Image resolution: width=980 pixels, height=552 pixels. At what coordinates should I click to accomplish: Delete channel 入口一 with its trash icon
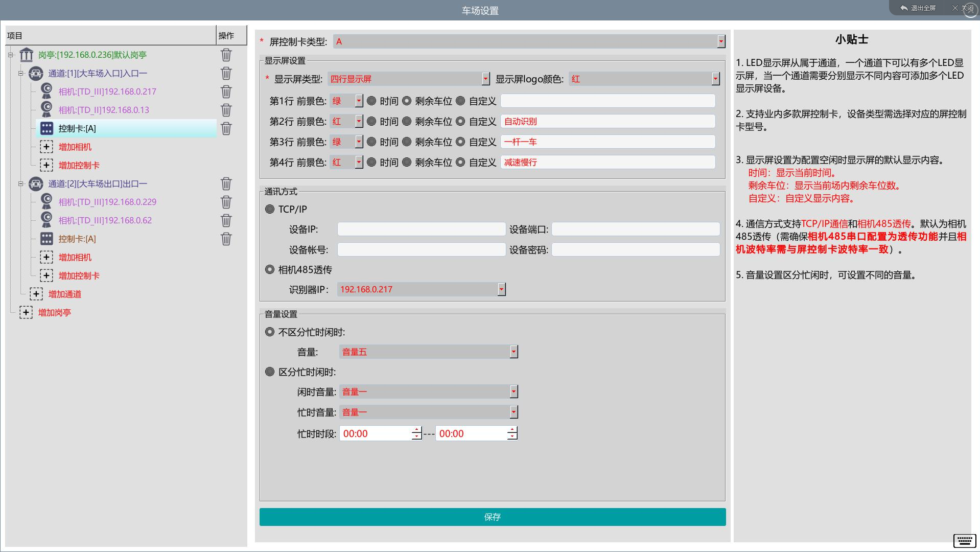coord(226,73)
